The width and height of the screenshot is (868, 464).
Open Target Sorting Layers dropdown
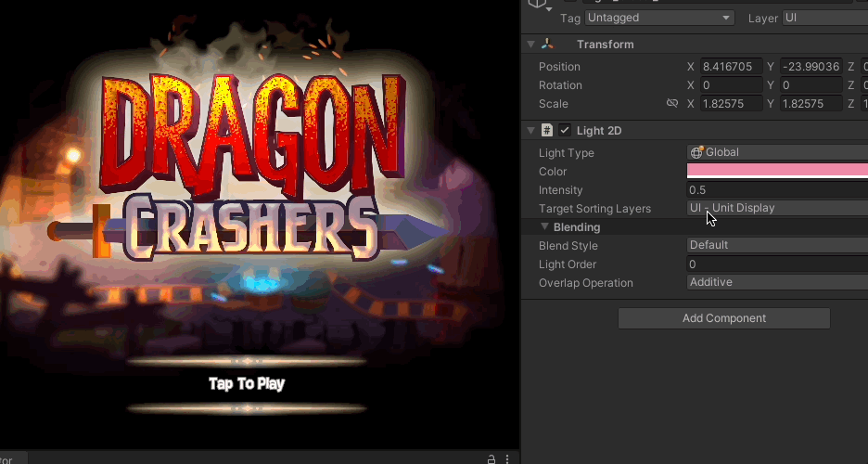click(777, 208)
